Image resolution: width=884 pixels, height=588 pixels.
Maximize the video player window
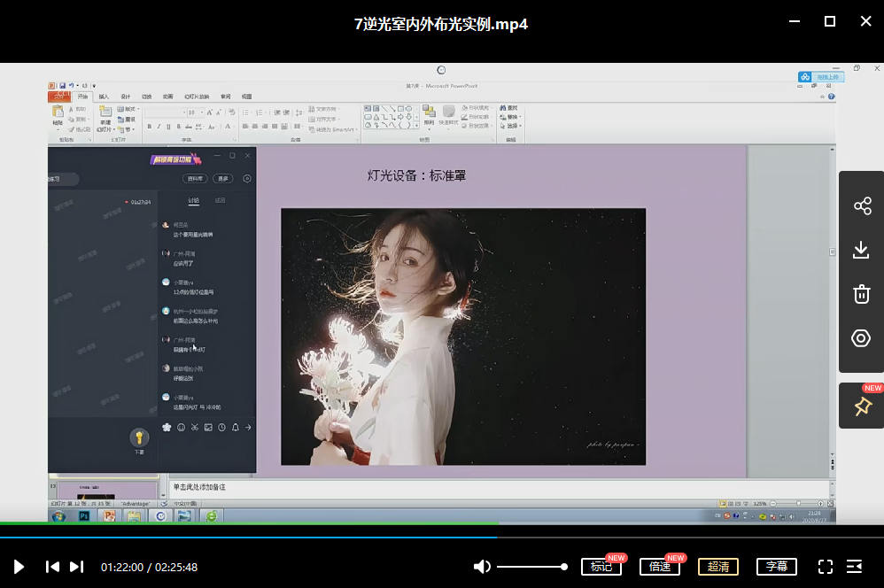tap(830, 22)
